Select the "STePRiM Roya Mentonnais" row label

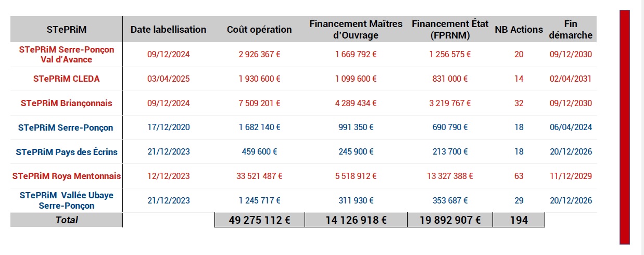tap(67, 176)
